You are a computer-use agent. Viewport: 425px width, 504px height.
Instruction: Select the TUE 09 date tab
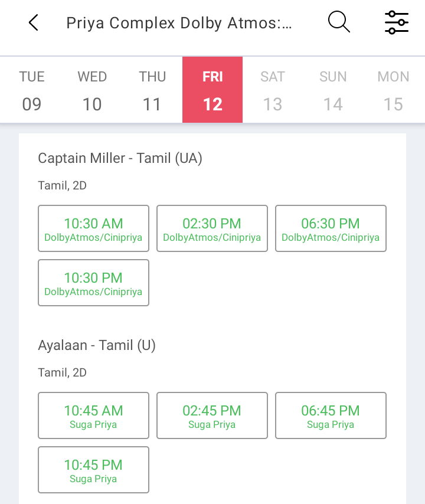31,90
